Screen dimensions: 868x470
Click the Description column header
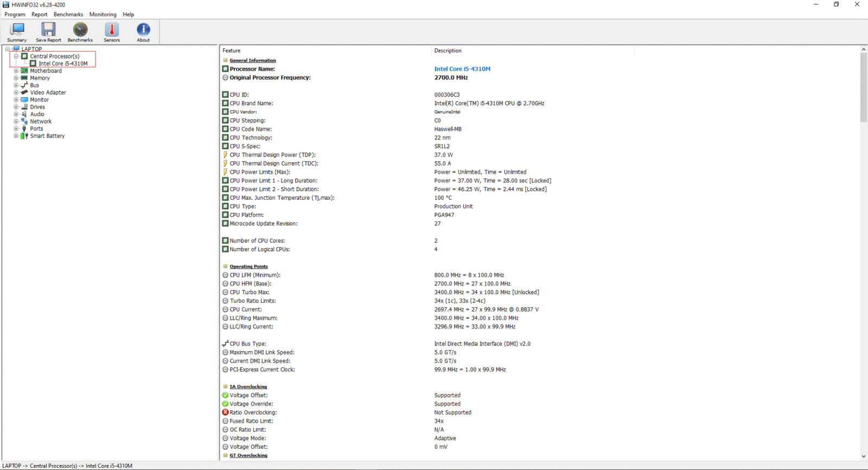(448, 50)
